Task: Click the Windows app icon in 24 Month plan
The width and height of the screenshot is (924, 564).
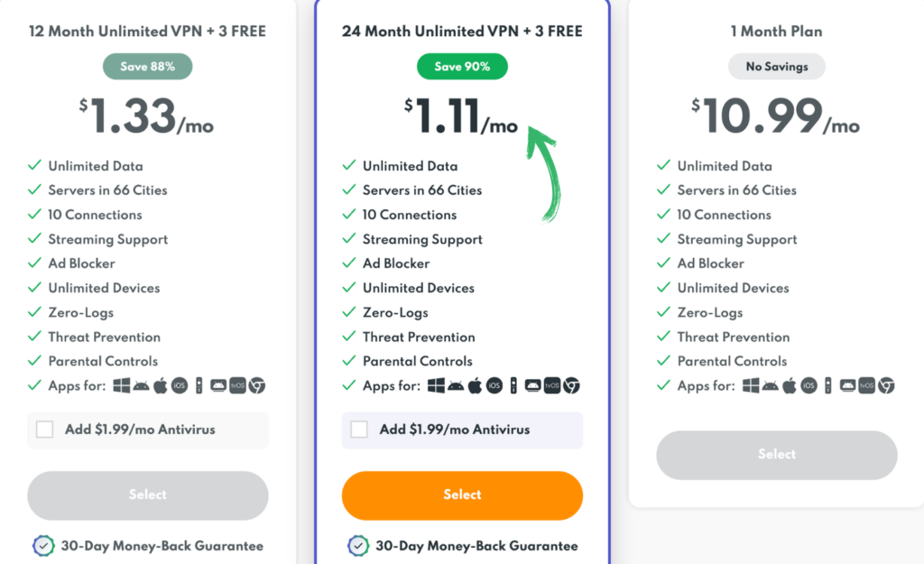Action: (x=437, y=385)
